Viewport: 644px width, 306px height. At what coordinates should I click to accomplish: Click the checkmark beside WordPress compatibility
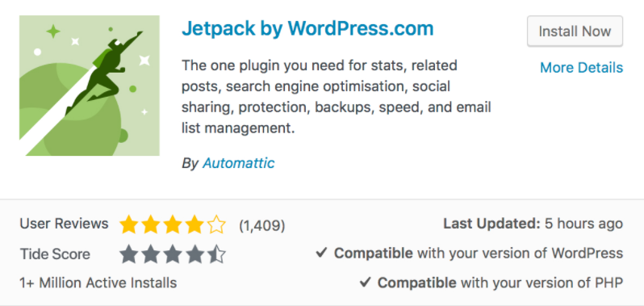[x=321, y=253]
